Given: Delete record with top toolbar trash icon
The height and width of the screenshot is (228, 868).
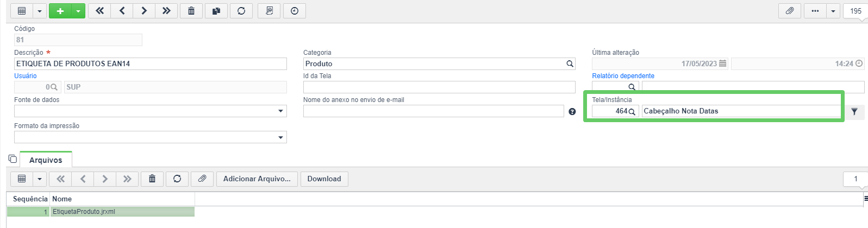Looking at the screenshot, I should (191, 11).
